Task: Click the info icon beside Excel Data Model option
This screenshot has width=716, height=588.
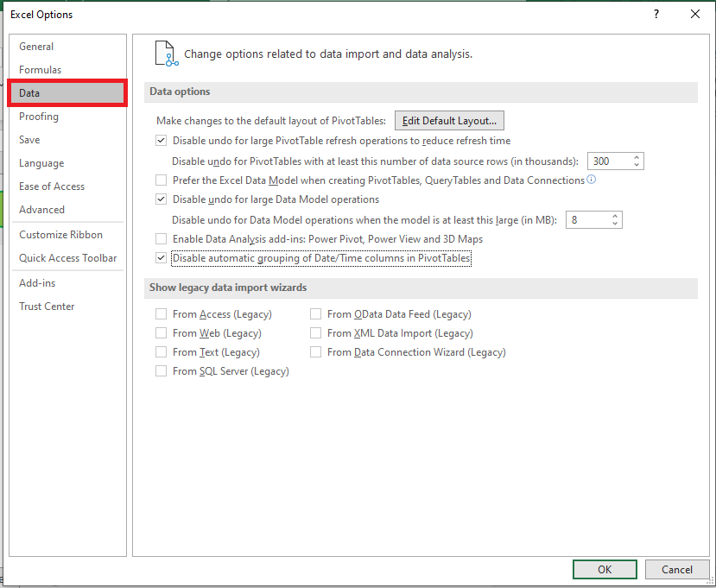Action: point(592,180)
